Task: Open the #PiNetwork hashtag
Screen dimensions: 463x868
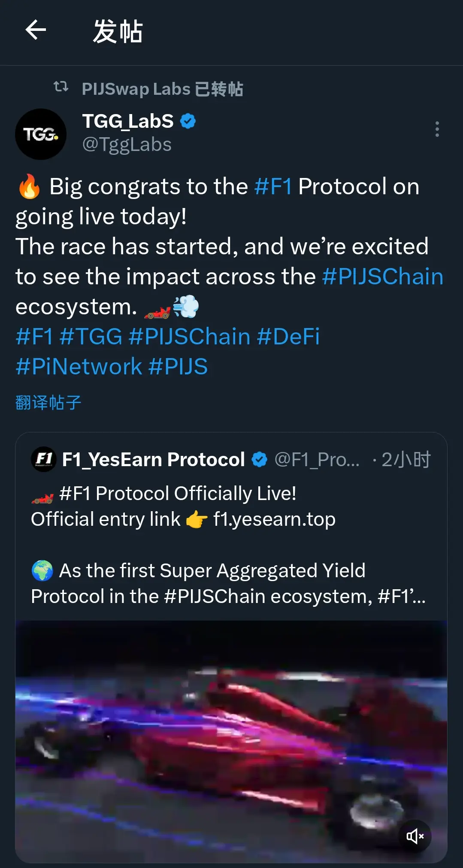Action: [79, 367]
